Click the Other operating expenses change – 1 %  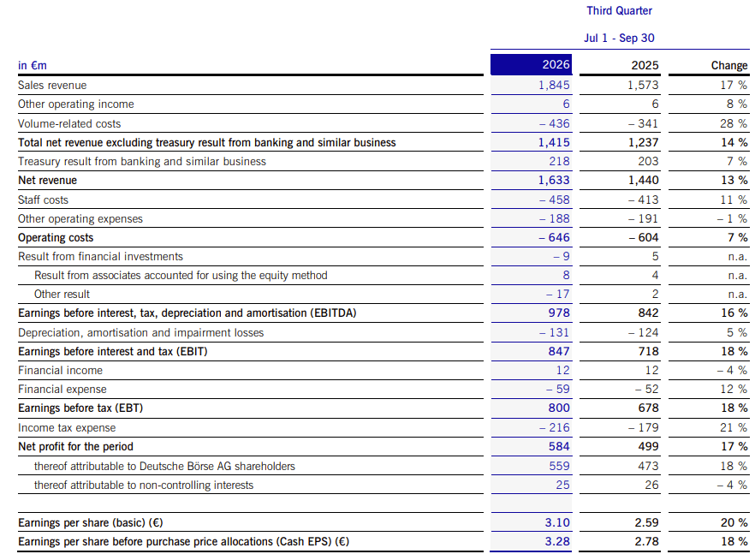coord(732,218)
